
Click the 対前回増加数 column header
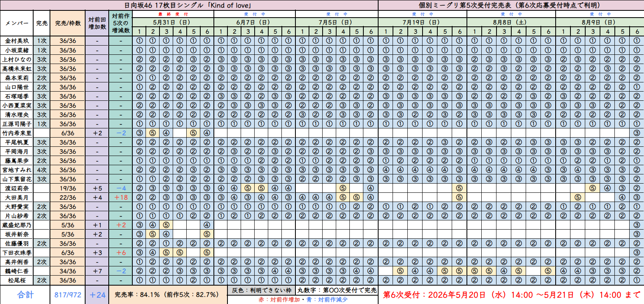click(97, 23)
